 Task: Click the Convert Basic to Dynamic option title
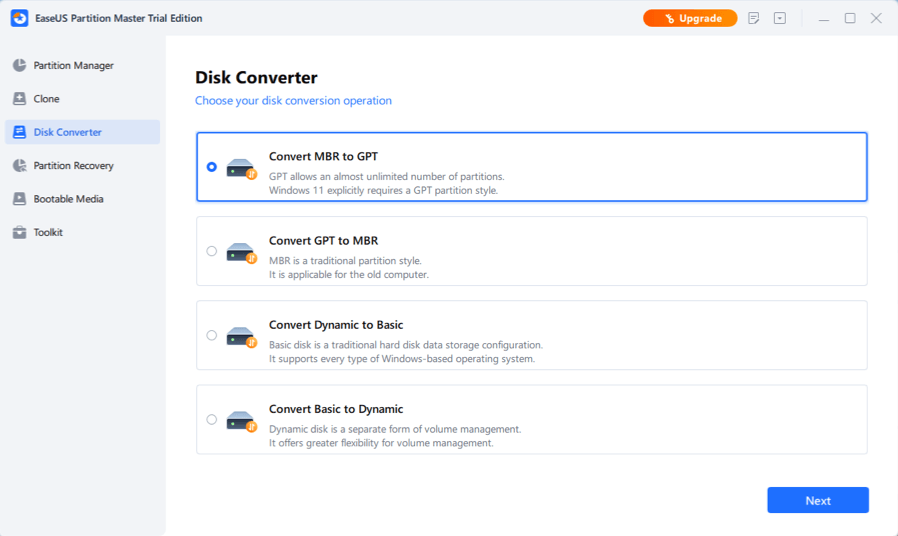pos(336,409)
